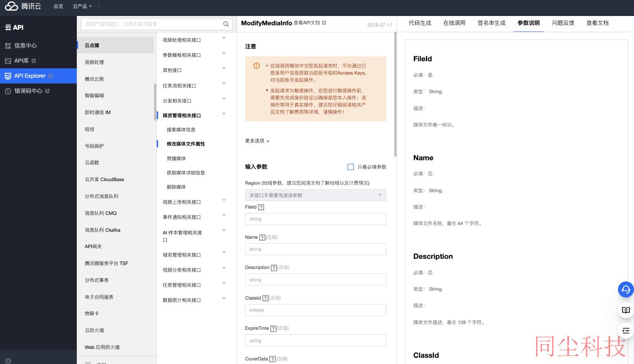Show help for the Name parameter
This screenshot has height=364, width=634.
(262, 237)
